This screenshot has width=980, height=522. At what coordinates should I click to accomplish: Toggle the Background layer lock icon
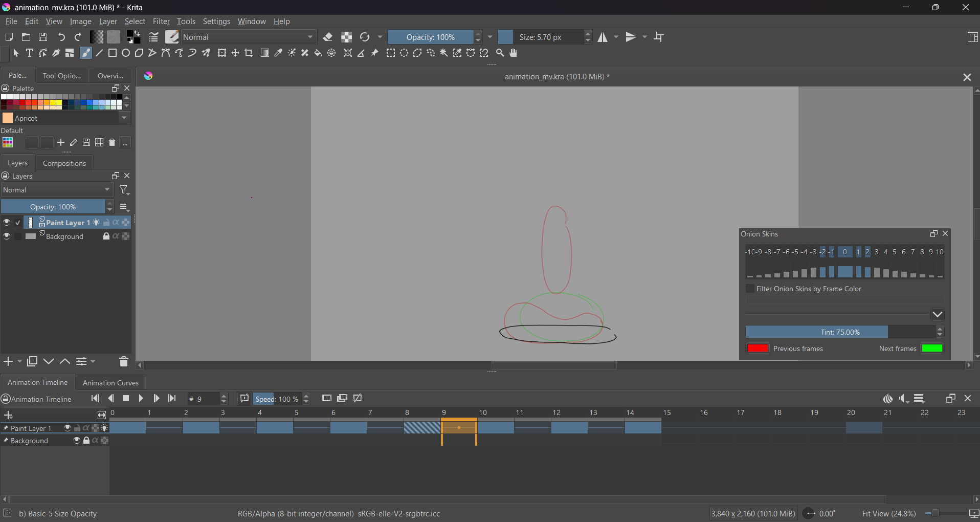(x=106, y=236)
